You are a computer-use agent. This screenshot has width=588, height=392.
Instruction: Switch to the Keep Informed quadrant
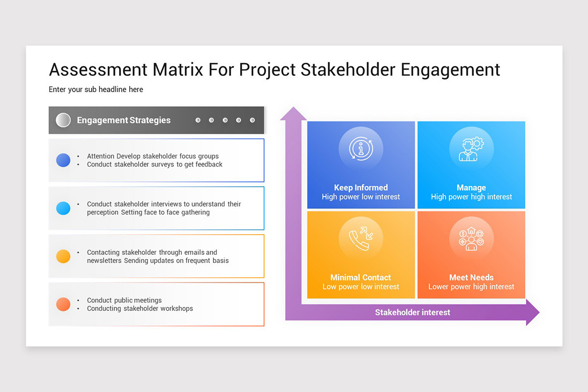(x=361, y=165)
